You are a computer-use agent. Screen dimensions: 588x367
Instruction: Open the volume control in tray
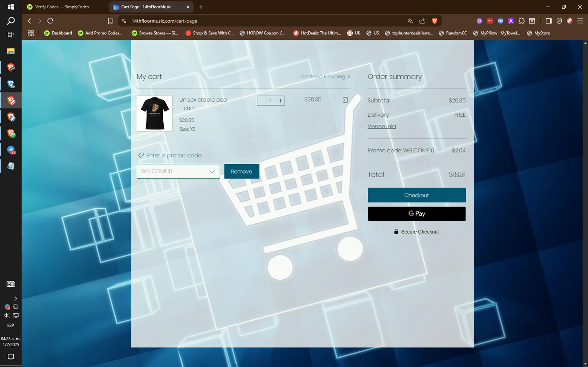click(7, 315)
